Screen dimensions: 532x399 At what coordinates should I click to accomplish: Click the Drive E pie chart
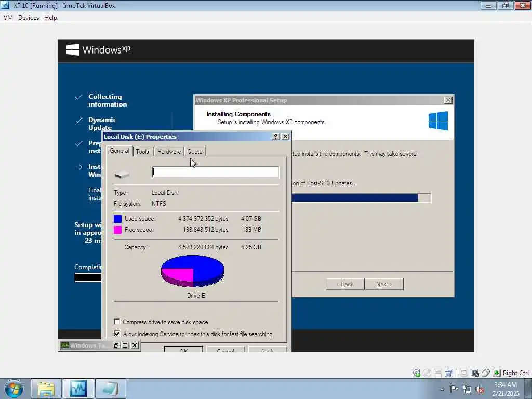coord(192,271)
